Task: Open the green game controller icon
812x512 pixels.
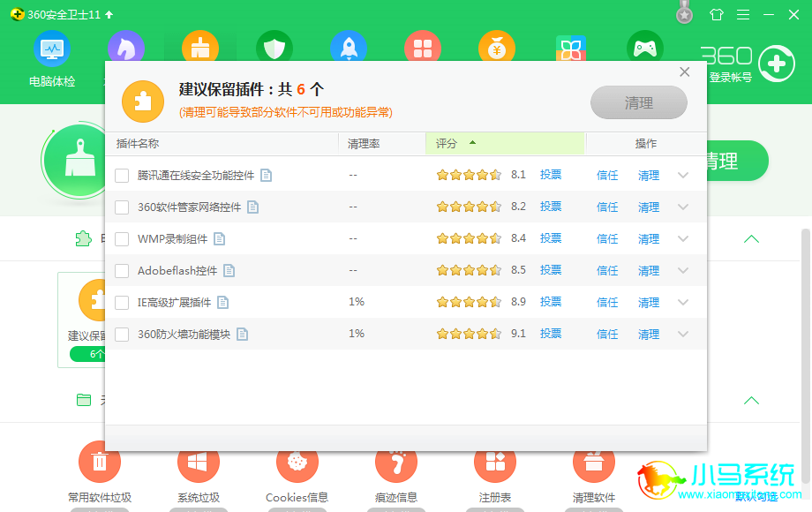Action: [644, 47]
